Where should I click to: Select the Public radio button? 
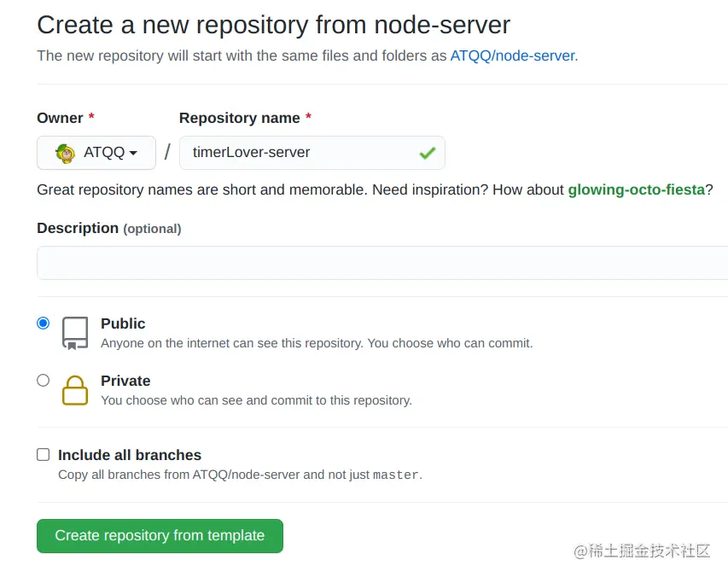(x=44, y=323)
